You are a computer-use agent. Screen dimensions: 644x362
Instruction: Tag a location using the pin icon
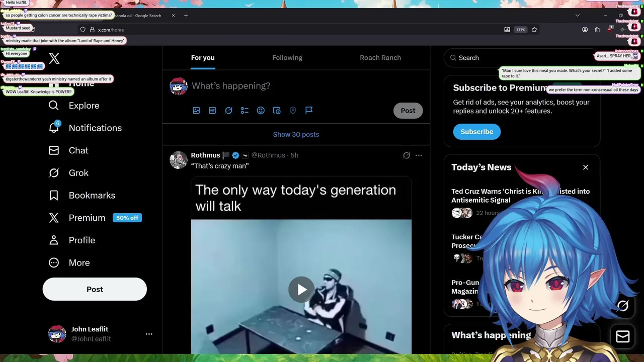[293, 111]
